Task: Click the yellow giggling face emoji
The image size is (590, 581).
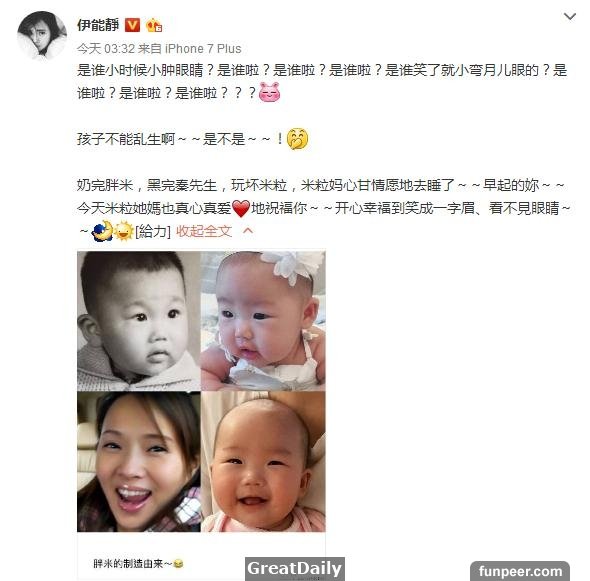Action: [x=297, y=139]
